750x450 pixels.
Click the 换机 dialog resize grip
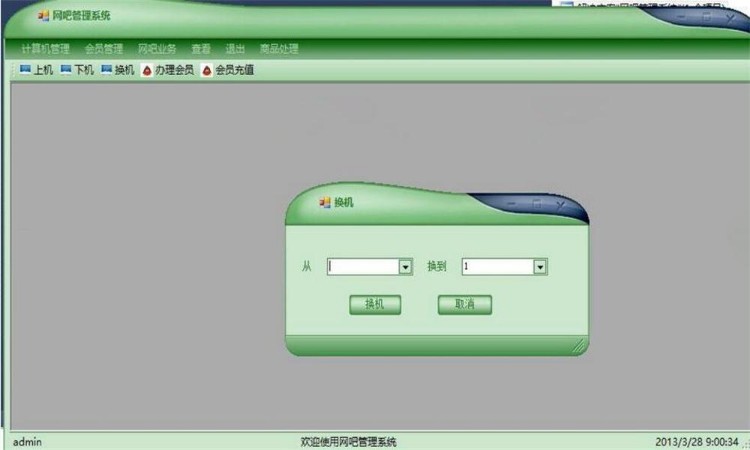579,346
